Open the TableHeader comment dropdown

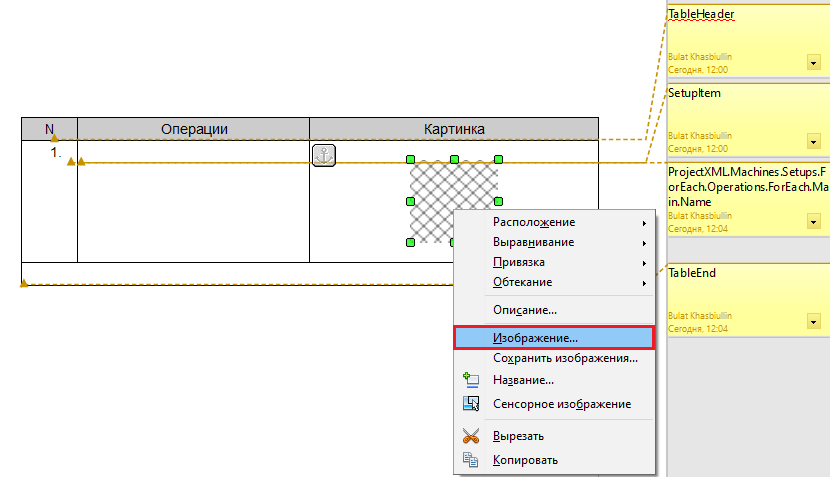pyautogui.click(x=812, y=62)
